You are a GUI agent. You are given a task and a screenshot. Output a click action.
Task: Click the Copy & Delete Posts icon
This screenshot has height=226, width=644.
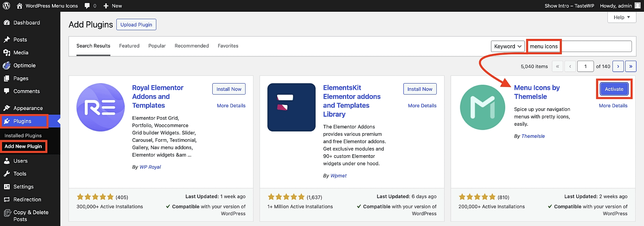[x=7, y=213]
